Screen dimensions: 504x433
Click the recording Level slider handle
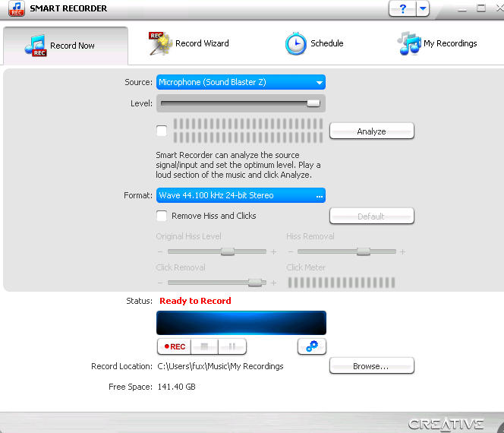[x=313, y=103]
